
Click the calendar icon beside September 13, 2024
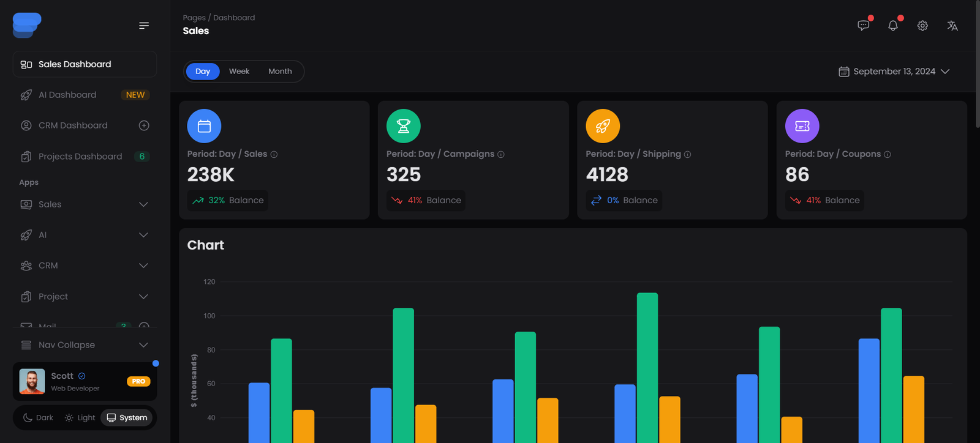pos(844,72)
